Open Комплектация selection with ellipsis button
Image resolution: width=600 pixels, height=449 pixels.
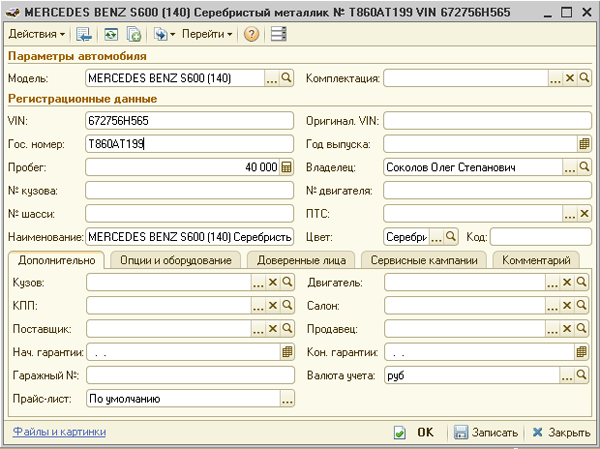(x=555, y=78)
